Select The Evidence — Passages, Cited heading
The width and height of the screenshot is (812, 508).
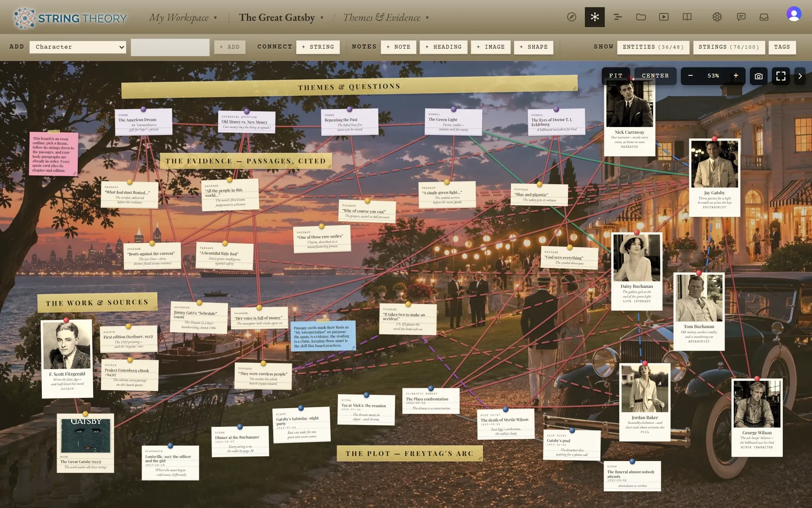coord(246,161)
